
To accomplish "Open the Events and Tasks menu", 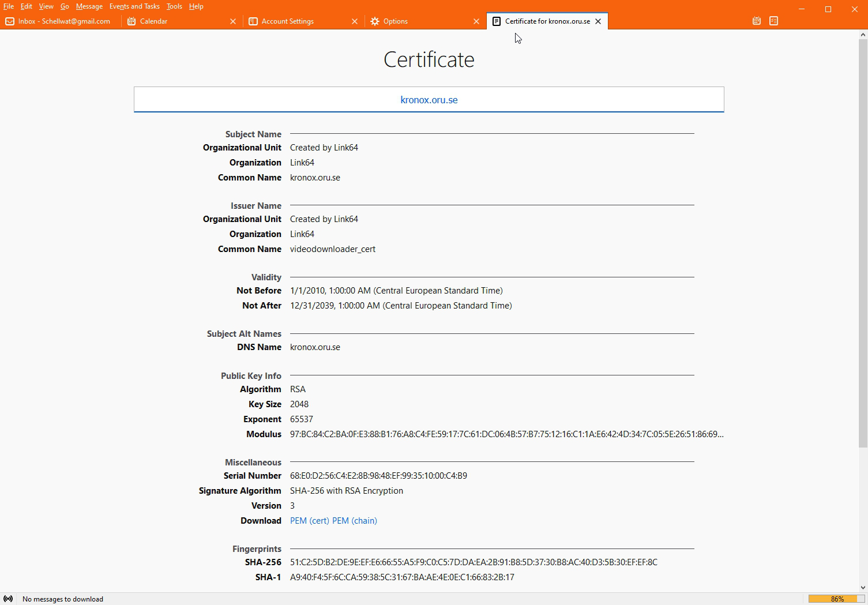I will pyautogui.click(x=134, y=6).
